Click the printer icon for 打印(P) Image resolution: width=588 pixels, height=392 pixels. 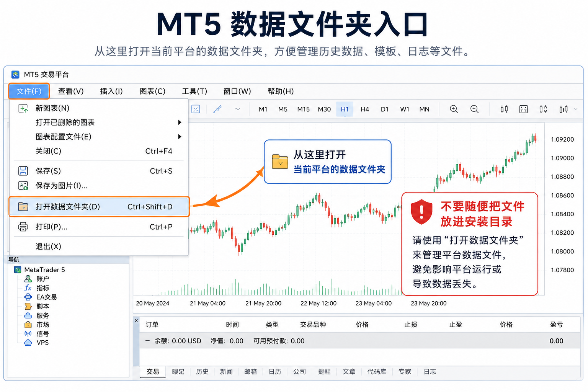[x=23, y=227]
